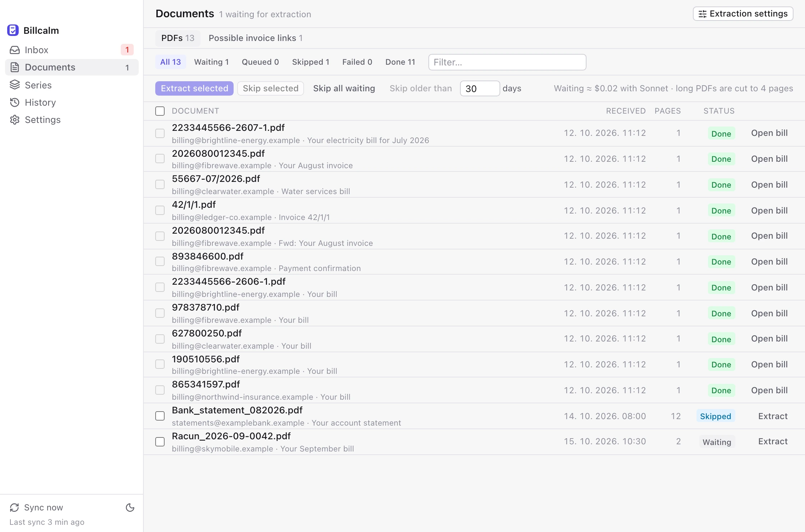The height and width of the screenshot is (532, 805).
Task: Click the red Inbox badge showing 1
Action: pyautogui.click(x=127, y=50)
